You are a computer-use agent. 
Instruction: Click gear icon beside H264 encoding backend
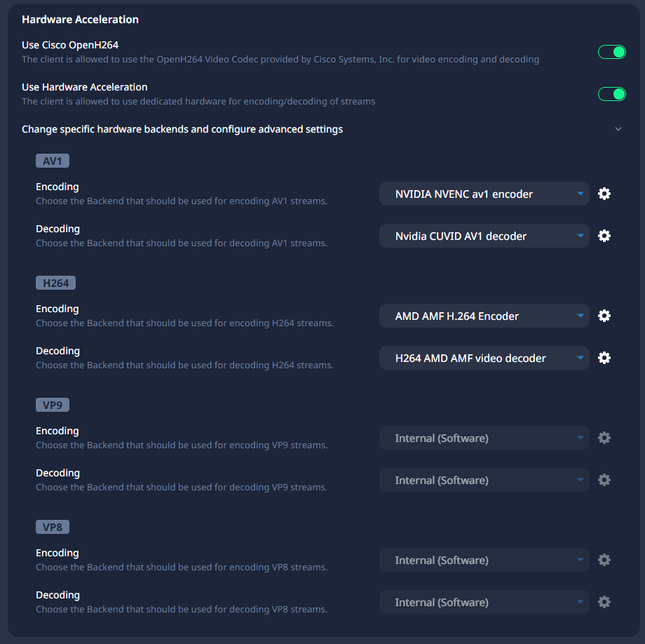(x=604, y=316)
